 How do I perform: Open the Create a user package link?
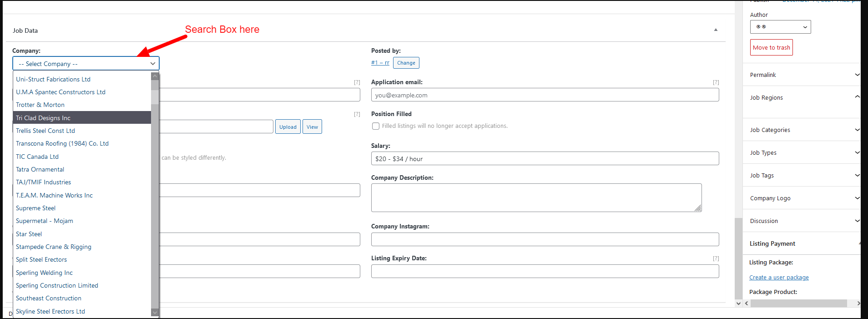[x=779, y=278]
